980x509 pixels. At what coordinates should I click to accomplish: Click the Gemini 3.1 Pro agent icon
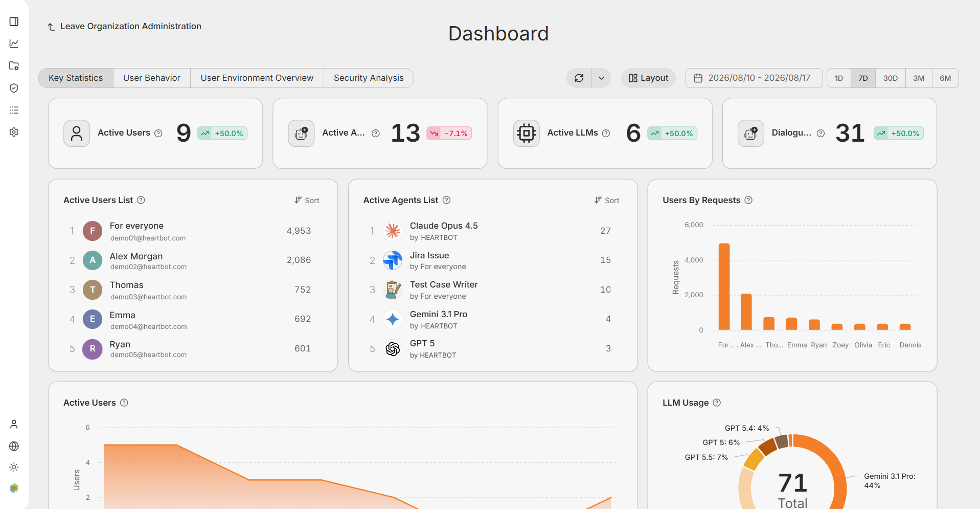pyautogui.click(x=393, y=319)
